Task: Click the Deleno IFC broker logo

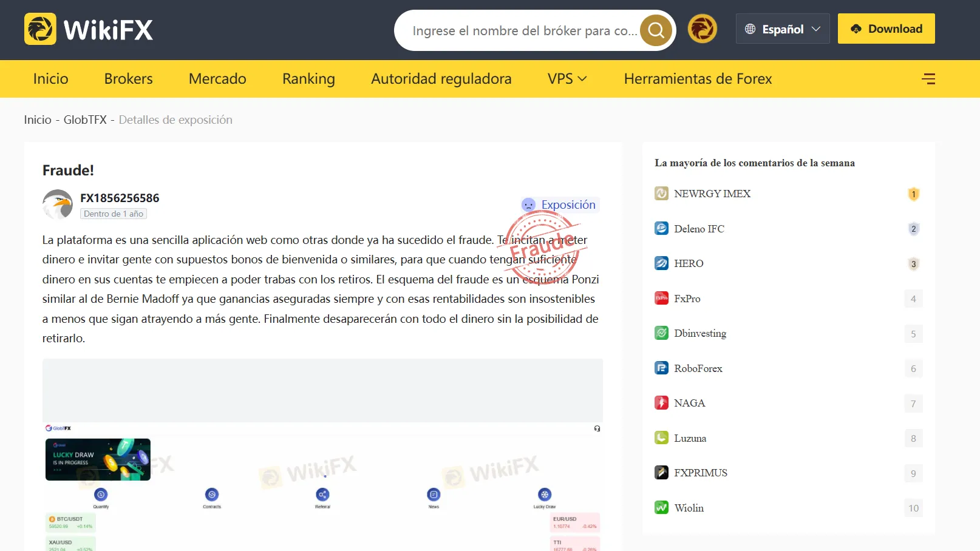Action: point(661,229)
